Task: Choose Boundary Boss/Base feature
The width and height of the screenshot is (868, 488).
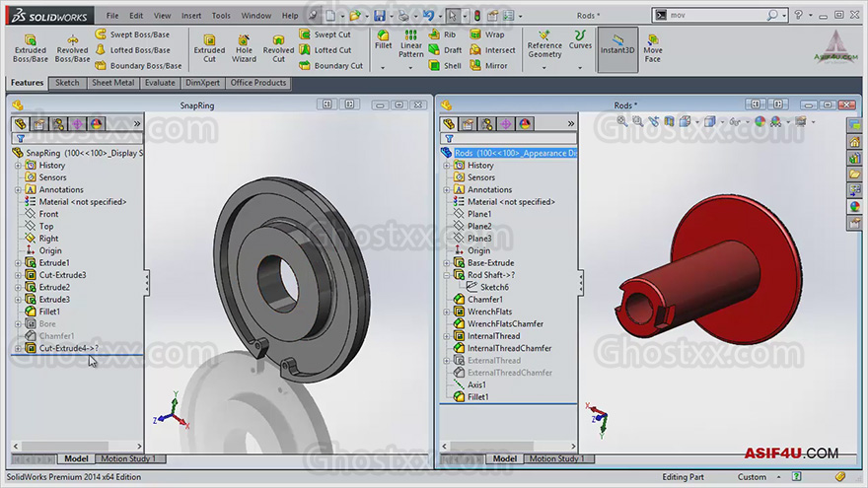Action: click(x=138, y=65)
